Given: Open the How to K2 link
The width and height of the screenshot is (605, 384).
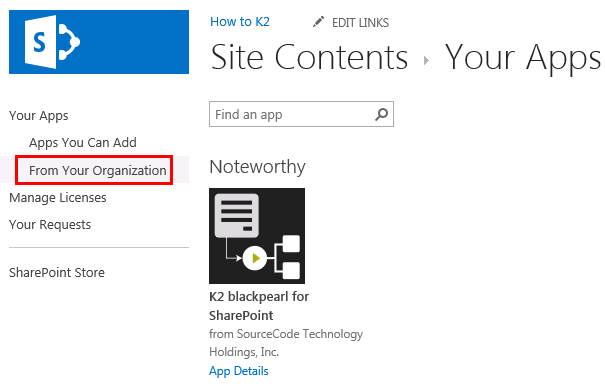Looking at the screenshot, I should click(x=240, y=22).
